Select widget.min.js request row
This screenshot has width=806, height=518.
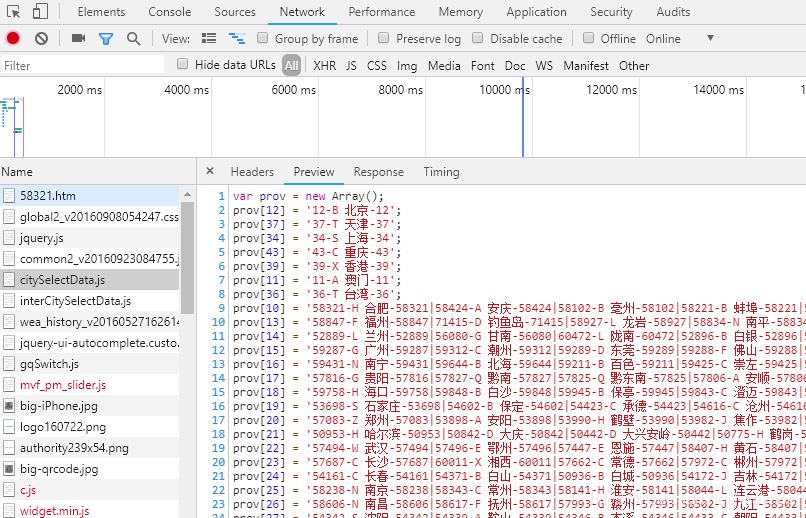[x=90, y=511]
